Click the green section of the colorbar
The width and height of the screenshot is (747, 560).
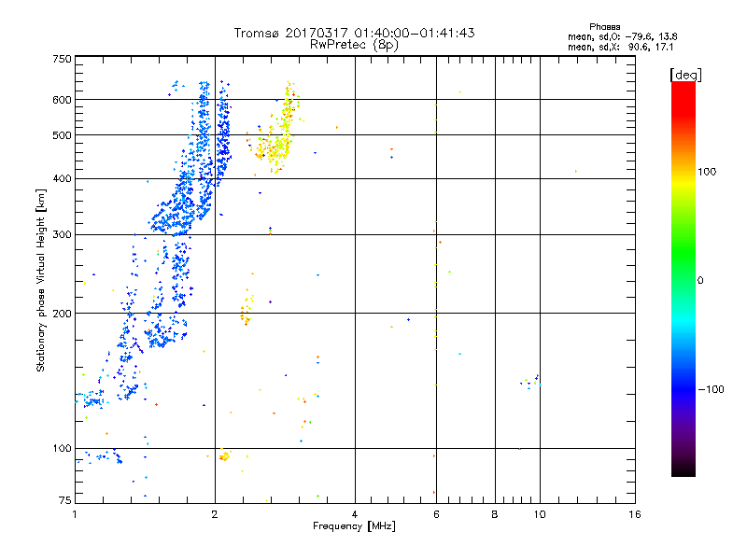684,252
